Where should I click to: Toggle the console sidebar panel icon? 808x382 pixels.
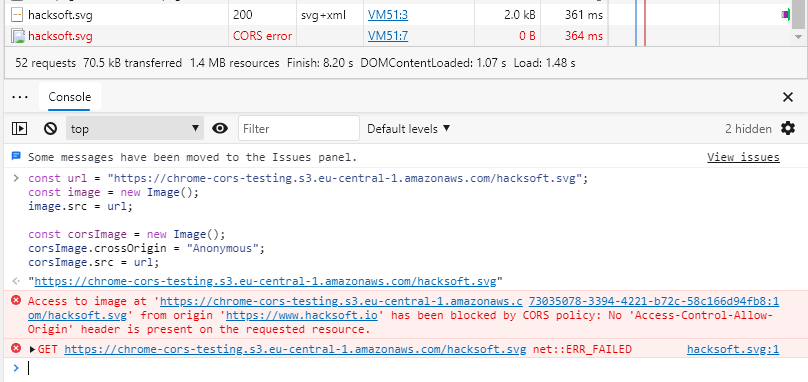19,128
